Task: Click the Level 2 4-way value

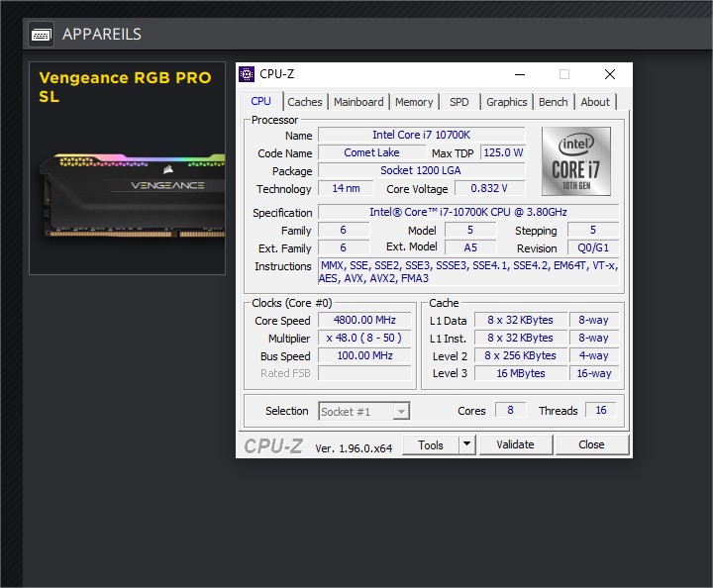Action: (x=594, y=355)
